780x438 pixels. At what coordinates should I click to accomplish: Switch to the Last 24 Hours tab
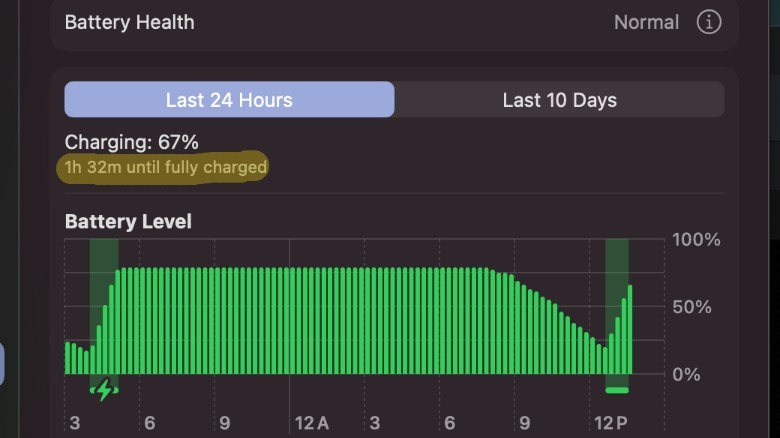[x=229, y=100]
